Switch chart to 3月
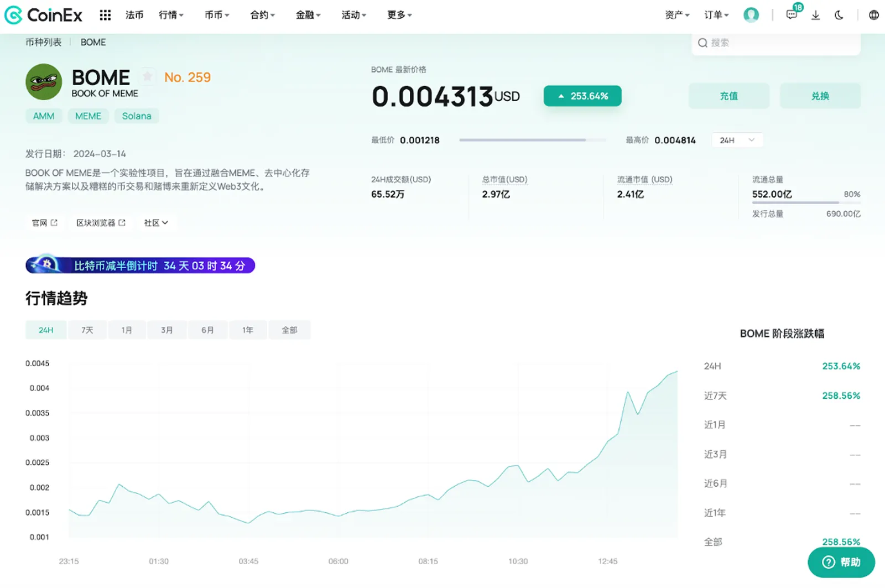The height and width of the screenshot is (588, 885). tap(167, 330)
